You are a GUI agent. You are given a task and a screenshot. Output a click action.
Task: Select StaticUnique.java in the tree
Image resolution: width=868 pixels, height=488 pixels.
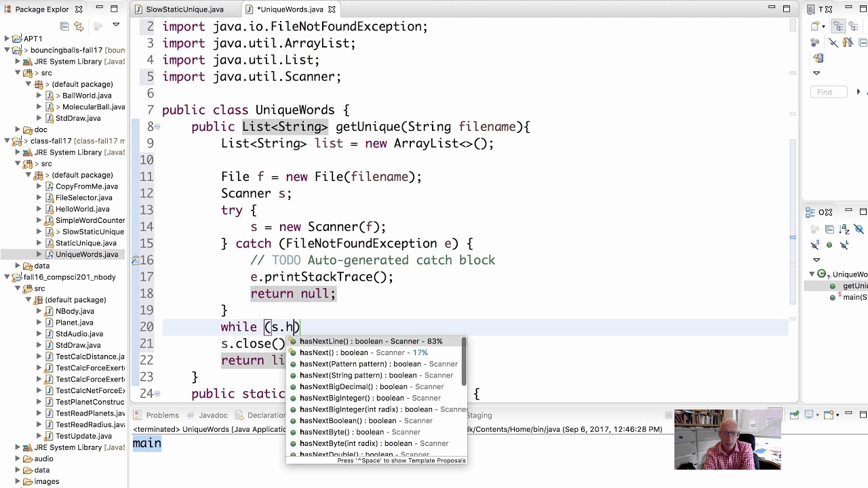tap(85, 243)
